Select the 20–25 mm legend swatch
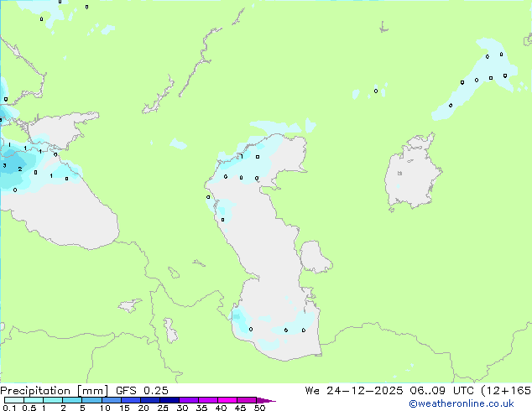 click(x=149, y=400)
